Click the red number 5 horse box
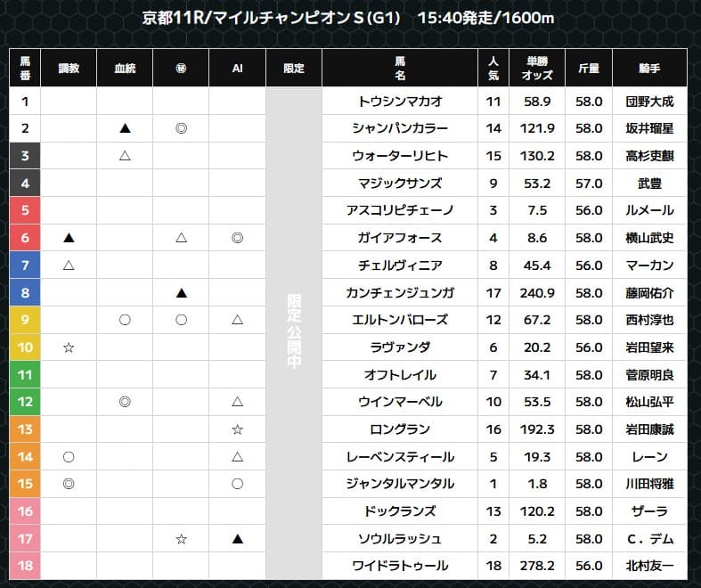701x588 pixels. coord(25,210)
